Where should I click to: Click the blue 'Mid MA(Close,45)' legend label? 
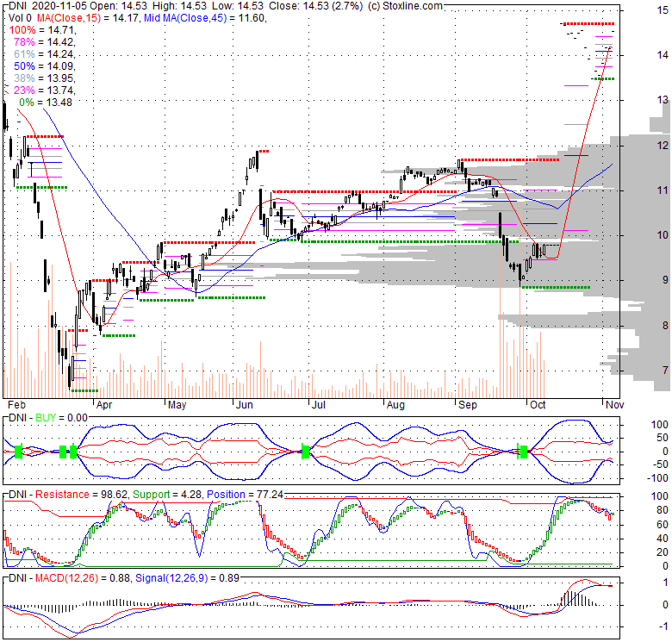(185, 18)
